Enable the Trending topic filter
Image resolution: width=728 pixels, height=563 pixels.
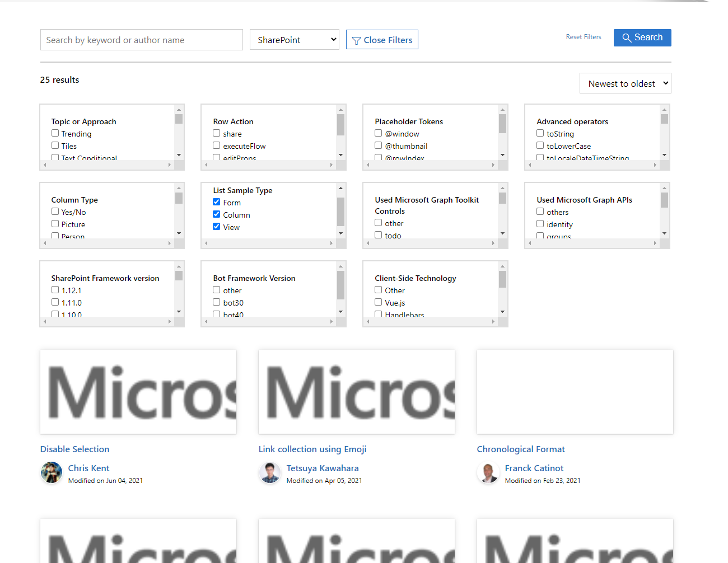point(55,133)
